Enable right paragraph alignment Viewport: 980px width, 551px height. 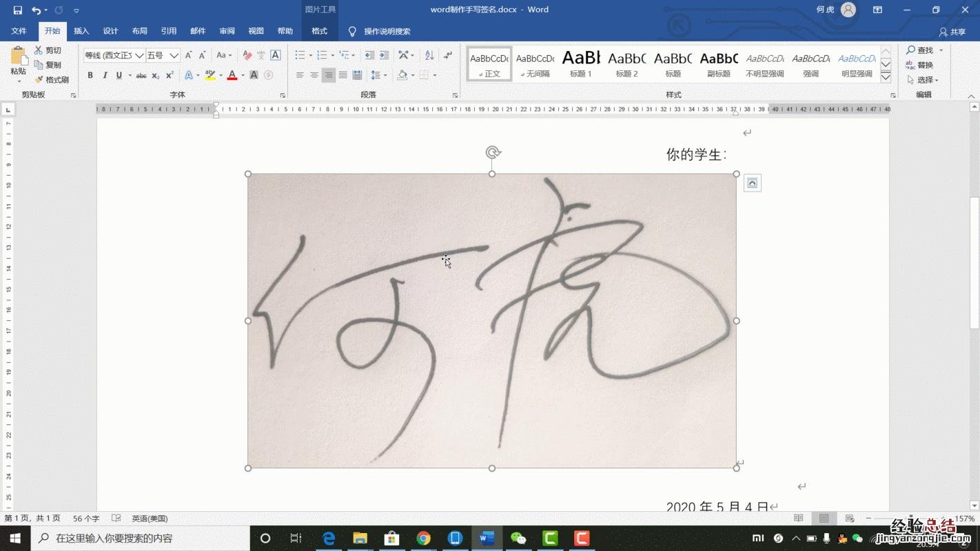click(x=329, y=75)
